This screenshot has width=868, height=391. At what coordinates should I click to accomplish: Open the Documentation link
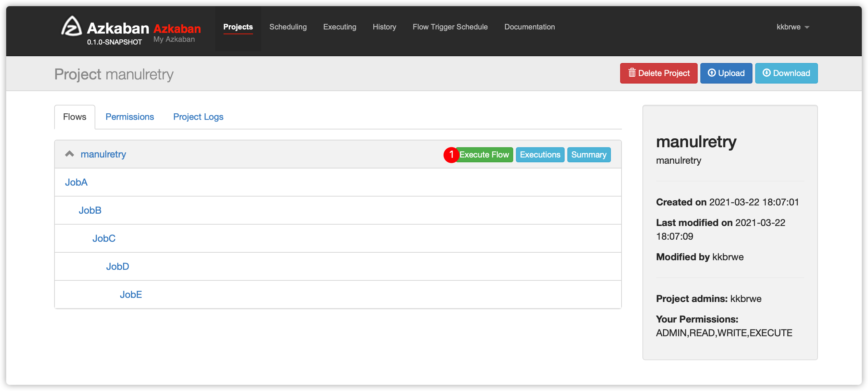pos(529,27)
